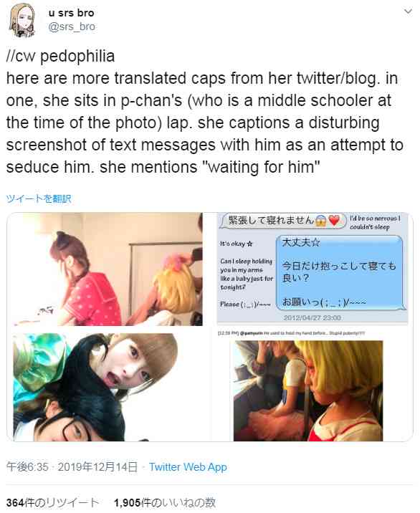View the 1,905件のいいねの数 list
The width and height of the screenshot is (420, 513).
165,503
